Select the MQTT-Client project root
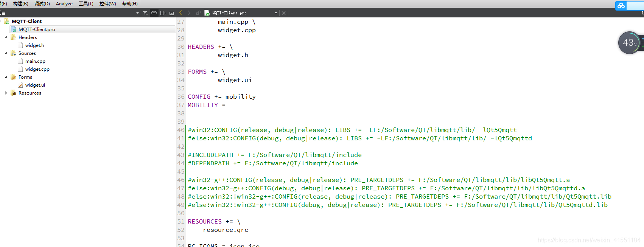The height and width of the screenshot is (247, 644). [26, 22]
